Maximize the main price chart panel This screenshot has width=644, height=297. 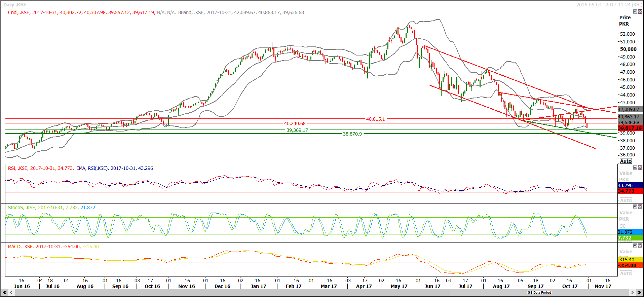pyautogui.click(x=635, y=12)
